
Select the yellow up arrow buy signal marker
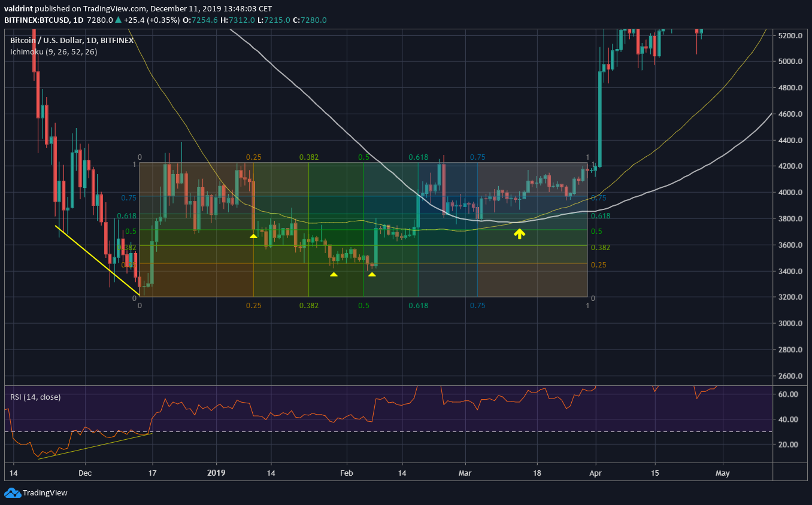tap(520, 233)
